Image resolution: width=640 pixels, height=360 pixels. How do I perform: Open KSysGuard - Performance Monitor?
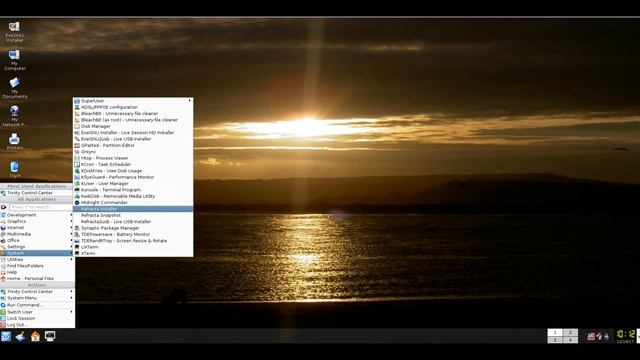[x=133, y=177]
